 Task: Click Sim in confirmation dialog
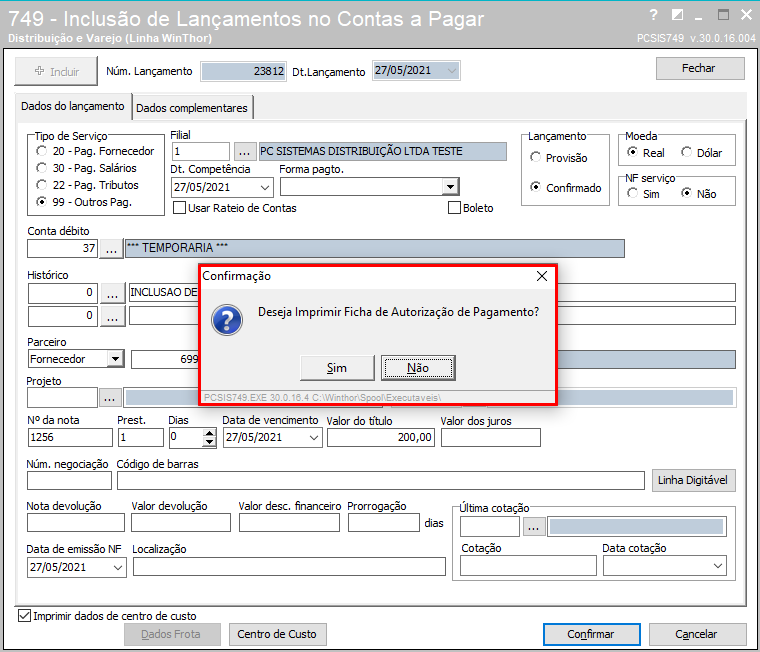click(x=337, y=368)
